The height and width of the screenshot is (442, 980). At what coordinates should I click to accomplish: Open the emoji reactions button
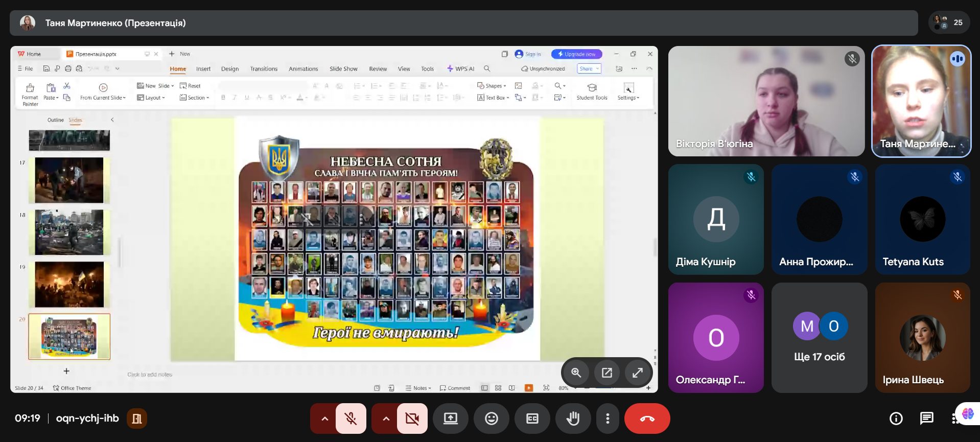click(491, 418)
